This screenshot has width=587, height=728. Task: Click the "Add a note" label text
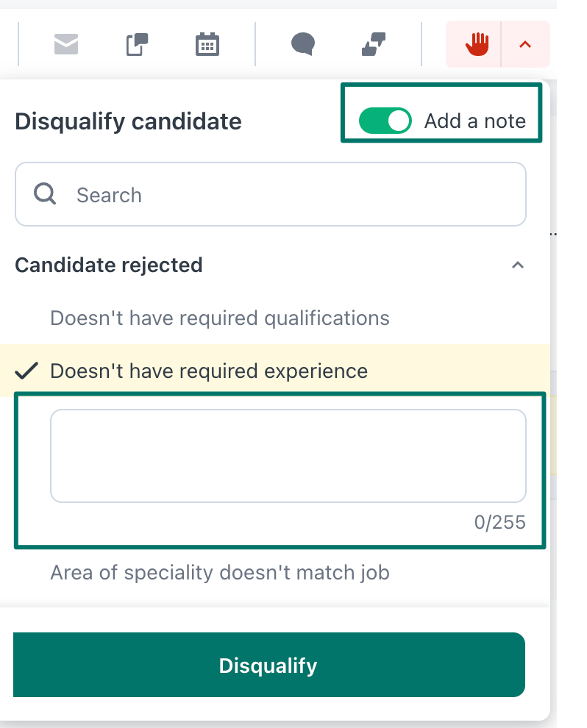(x=475, y=121)
